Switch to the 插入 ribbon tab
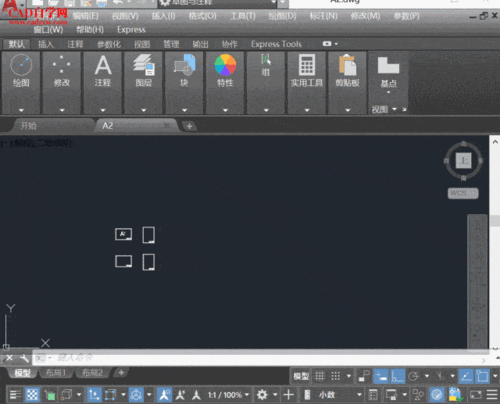Viewport: 500px width, 404px height. [46, 44]
